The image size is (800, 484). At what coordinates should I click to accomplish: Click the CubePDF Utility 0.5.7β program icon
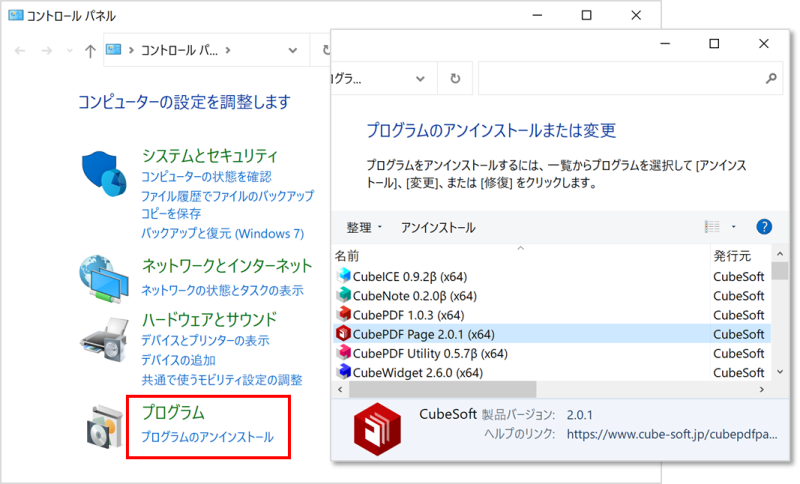343,353
